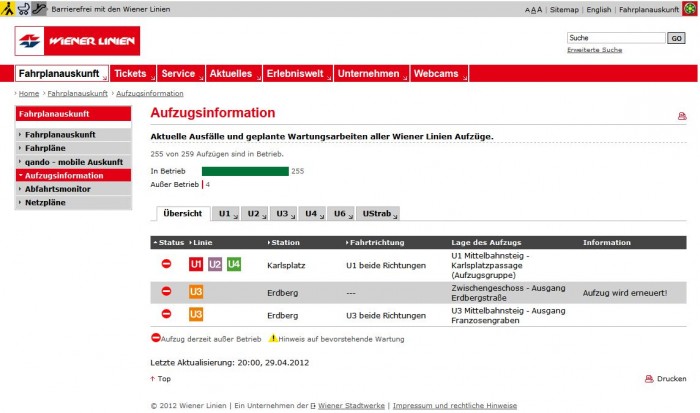Expand Fahrpläne in the sidebar
Screen dimensions: 700x413
coord(74,148)
